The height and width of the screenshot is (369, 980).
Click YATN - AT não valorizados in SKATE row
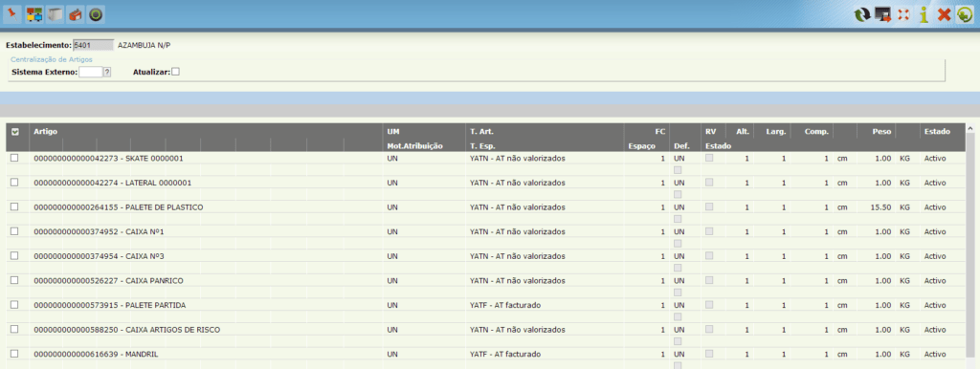click(x=517, y=159)
